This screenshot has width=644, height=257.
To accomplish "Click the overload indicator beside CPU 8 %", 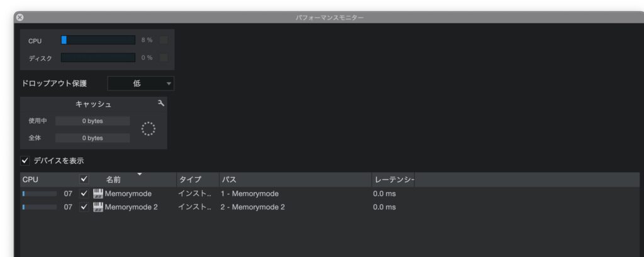I will [x=164, y=40].
